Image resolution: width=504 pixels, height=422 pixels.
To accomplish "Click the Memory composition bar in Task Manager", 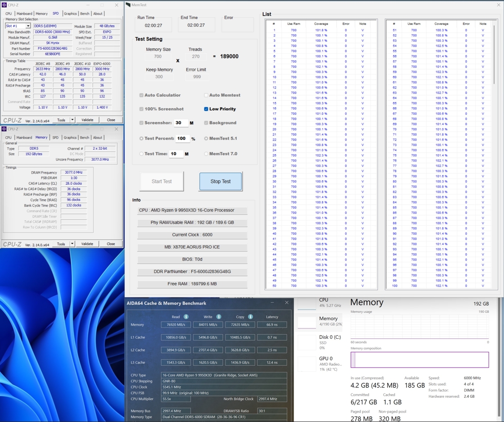I will coord(420,359).
